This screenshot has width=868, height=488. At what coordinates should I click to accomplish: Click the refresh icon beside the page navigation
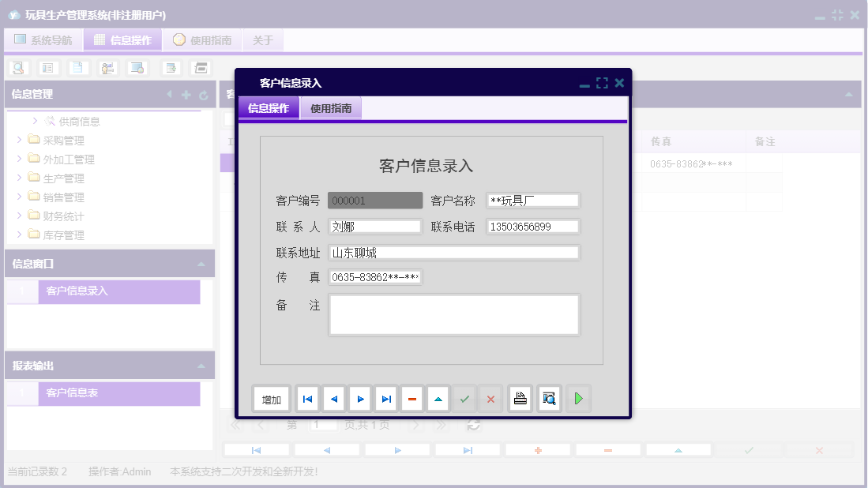(473, 424)
